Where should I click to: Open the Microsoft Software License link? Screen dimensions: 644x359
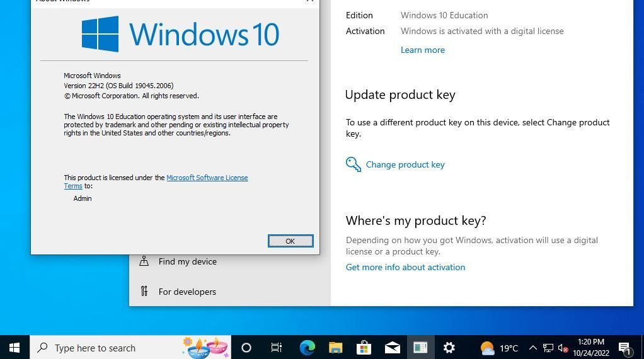point(207,178)
